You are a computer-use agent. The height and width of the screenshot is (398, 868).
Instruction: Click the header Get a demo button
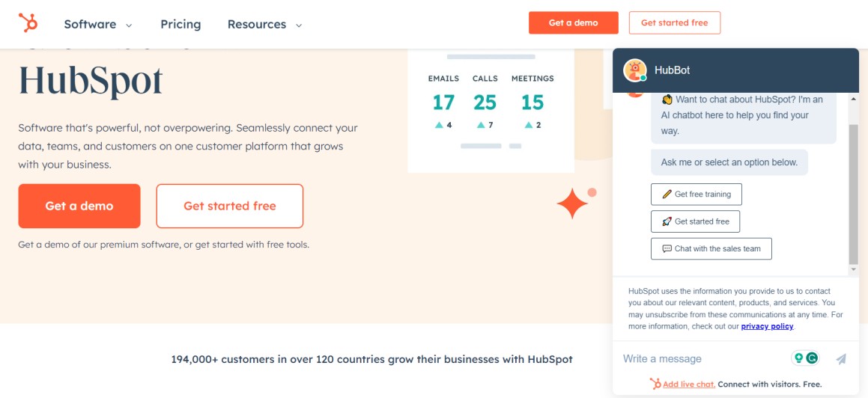573,22
